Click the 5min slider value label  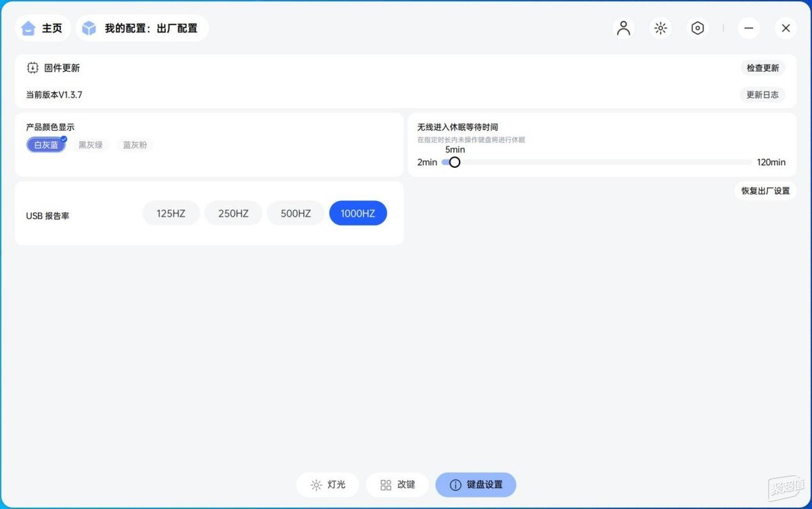455,150
